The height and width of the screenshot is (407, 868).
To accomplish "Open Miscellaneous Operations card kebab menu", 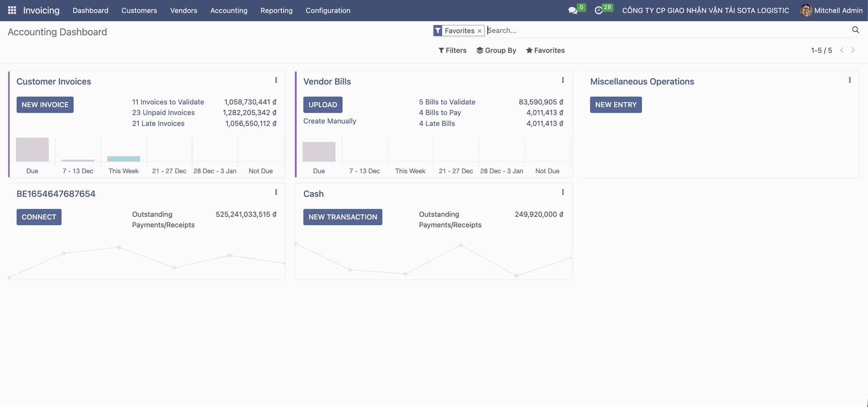I will click(x=849, y=80).
